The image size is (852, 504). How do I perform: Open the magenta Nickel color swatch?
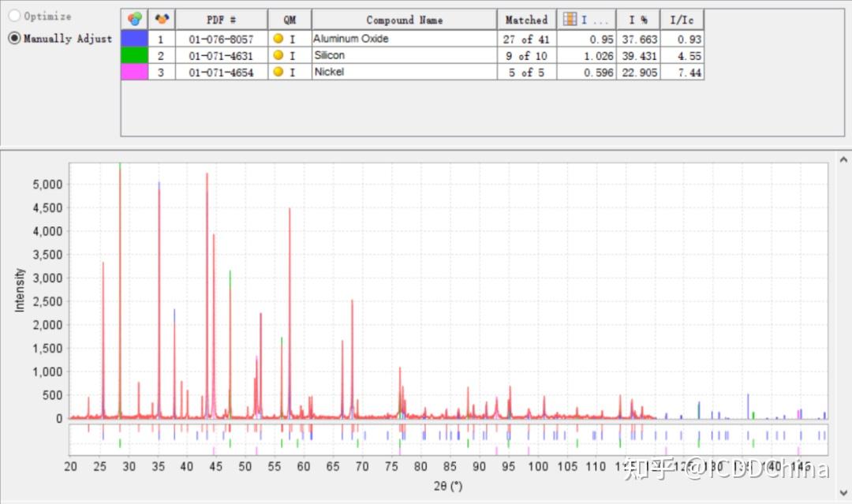(135, 72)
